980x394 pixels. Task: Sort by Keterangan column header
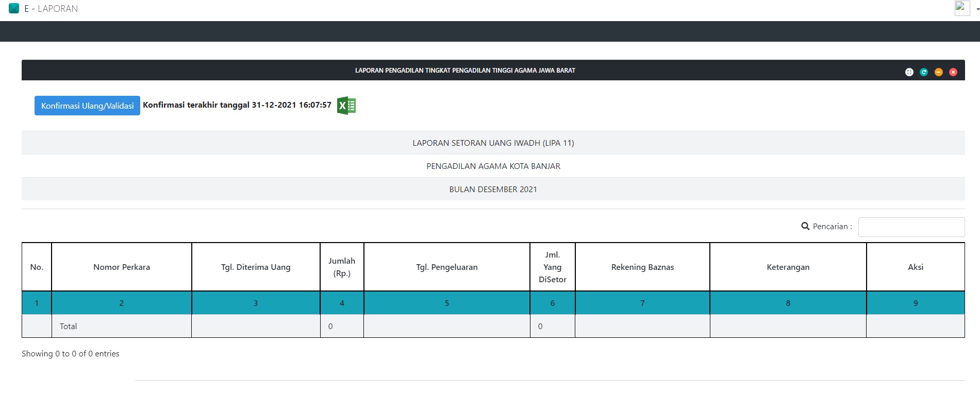pos(788,267)
